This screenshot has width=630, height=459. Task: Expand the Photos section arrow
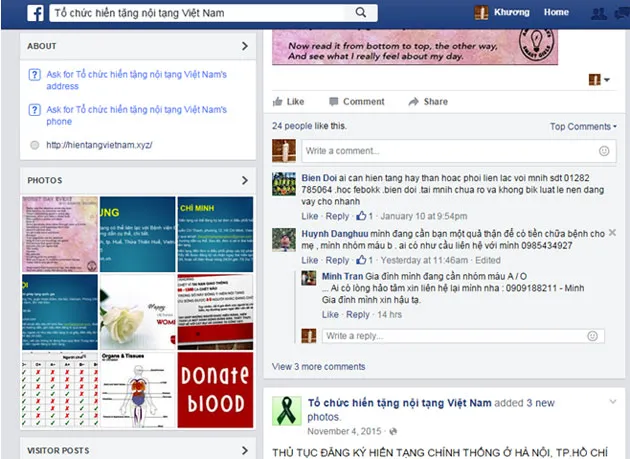(245, 180)
